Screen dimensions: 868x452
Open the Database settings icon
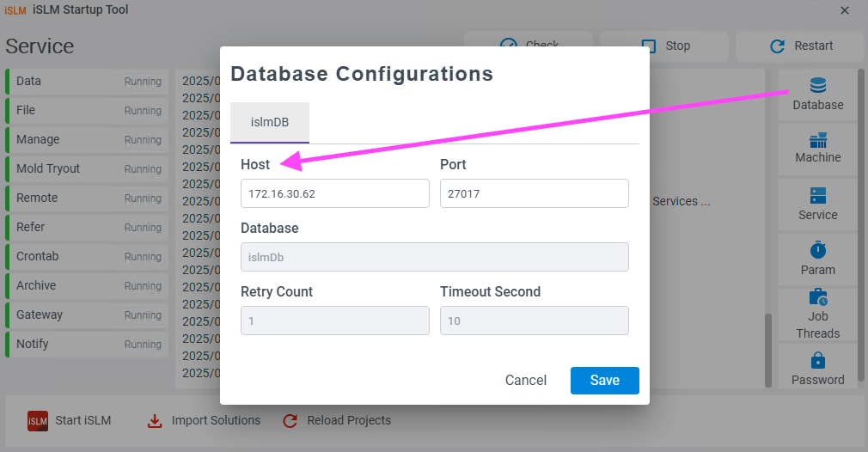pos(817,86)
